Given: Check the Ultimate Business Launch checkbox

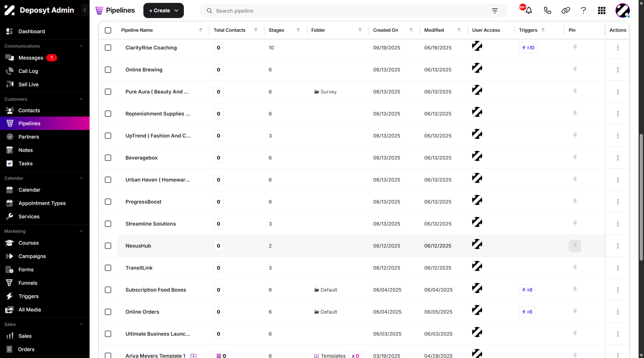Looking at the screenshot, I should click(108, 334).
